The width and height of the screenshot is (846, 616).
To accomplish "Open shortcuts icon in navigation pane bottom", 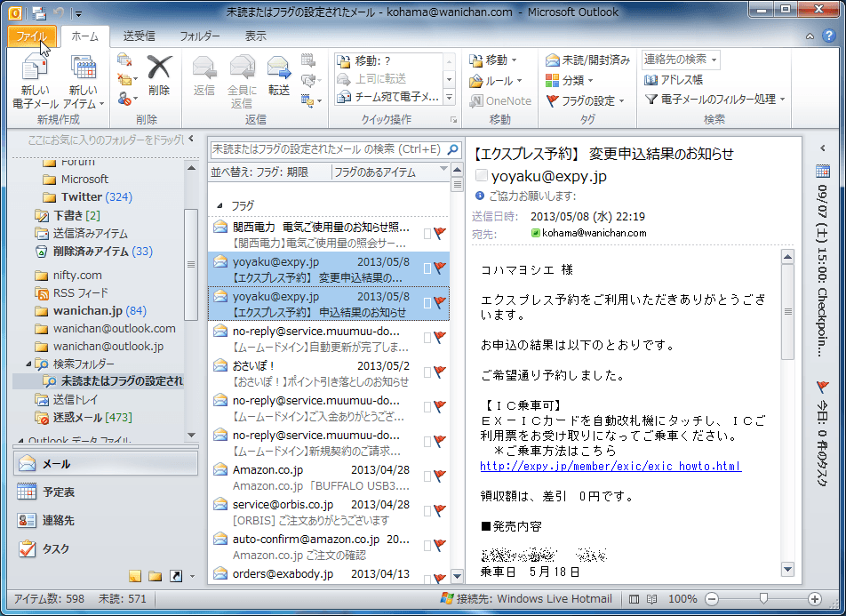I will click(x=176, y=576).
